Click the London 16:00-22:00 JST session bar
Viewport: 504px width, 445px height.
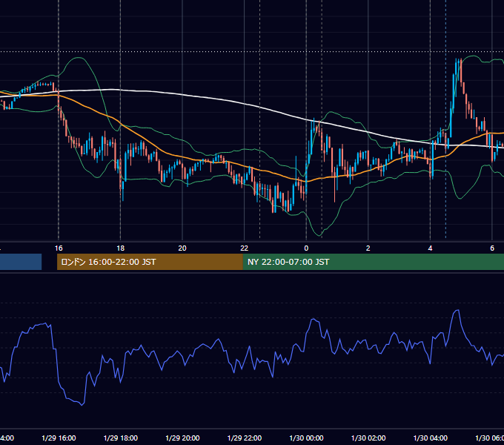pyautogui.click(x=150, y=262)
